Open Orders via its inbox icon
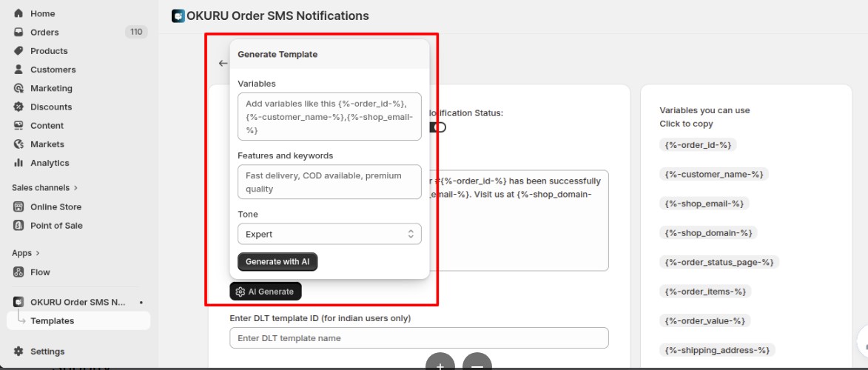 pyautogui.click(x=18, y=32)
